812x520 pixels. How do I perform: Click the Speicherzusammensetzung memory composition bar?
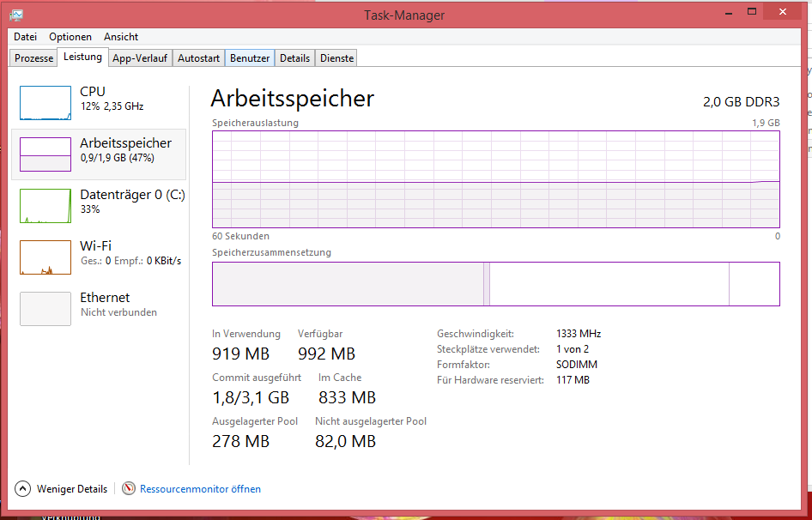pyautogui.click(x=495, y=284)
